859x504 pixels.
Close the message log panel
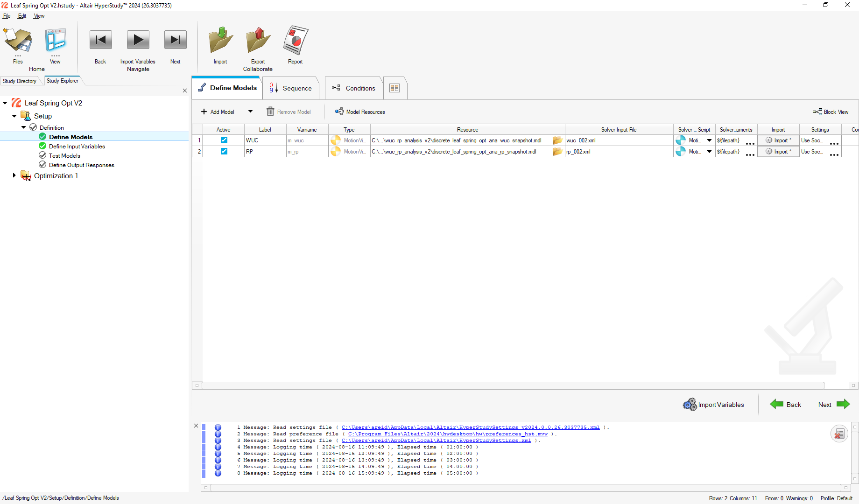tap(196, 426)
